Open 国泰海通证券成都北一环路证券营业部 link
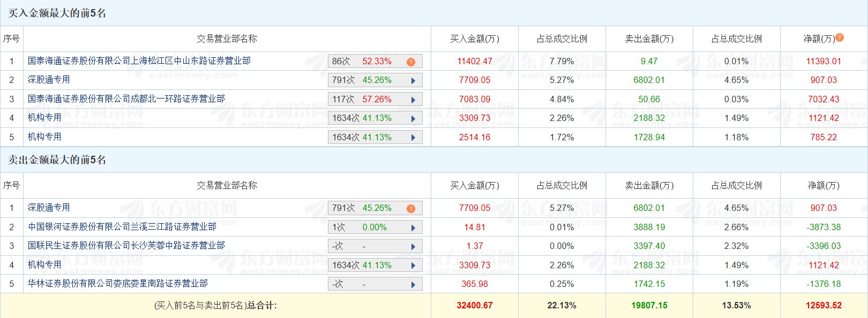 point(126,99)
